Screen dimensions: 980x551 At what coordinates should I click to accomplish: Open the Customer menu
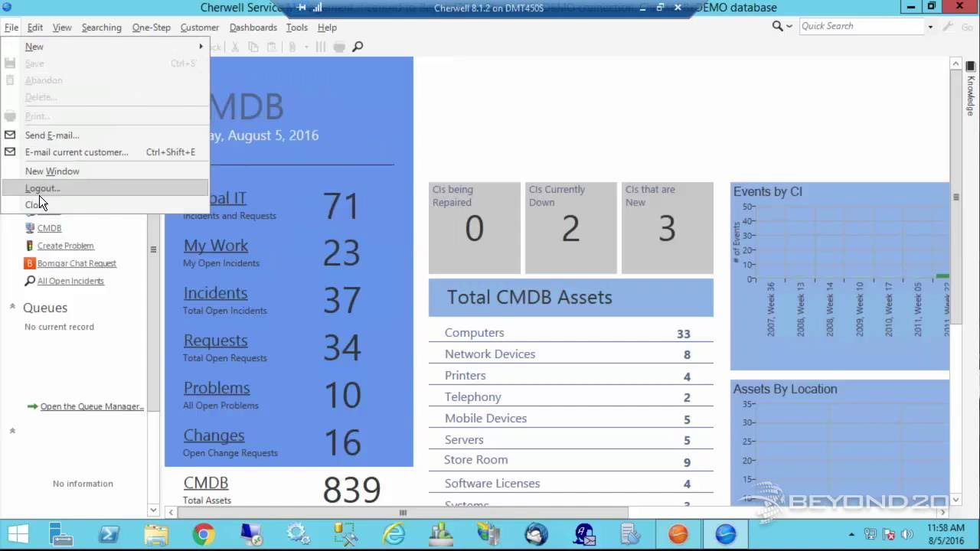[199, 28]
